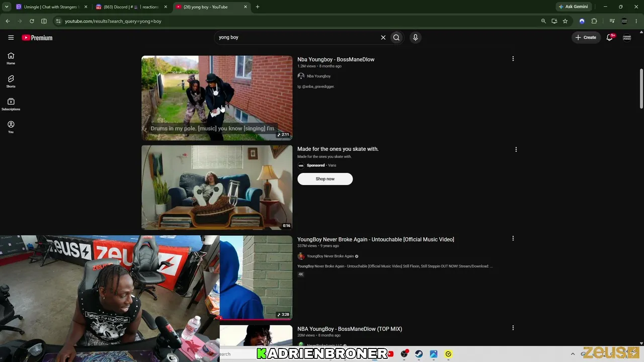The image size is (644, 362).
Task: Open the YouTube guide hamburger menu
Action: [11, 37]
